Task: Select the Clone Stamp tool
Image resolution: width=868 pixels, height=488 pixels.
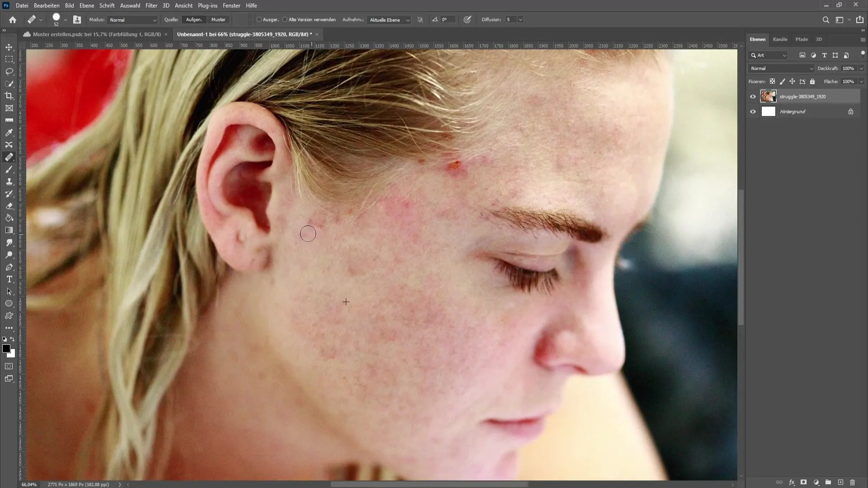Action: pyautogui.click(x=9, y=182)
